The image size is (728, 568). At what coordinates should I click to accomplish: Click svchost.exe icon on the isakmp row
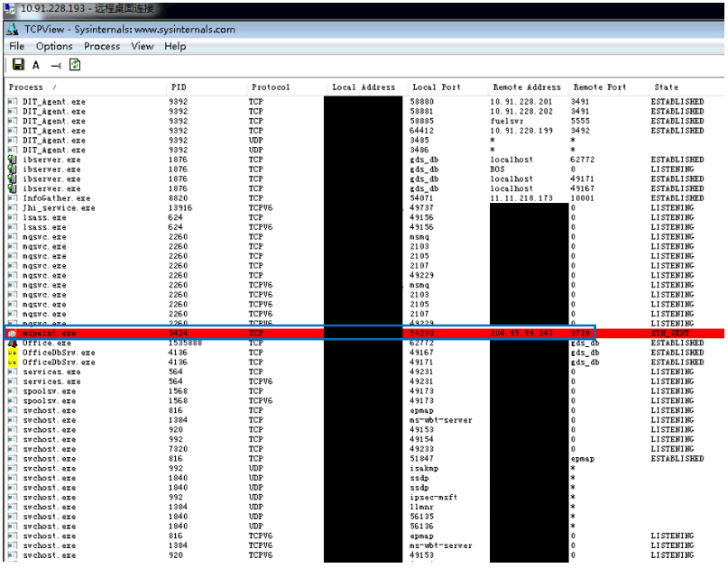pos(12,468)
